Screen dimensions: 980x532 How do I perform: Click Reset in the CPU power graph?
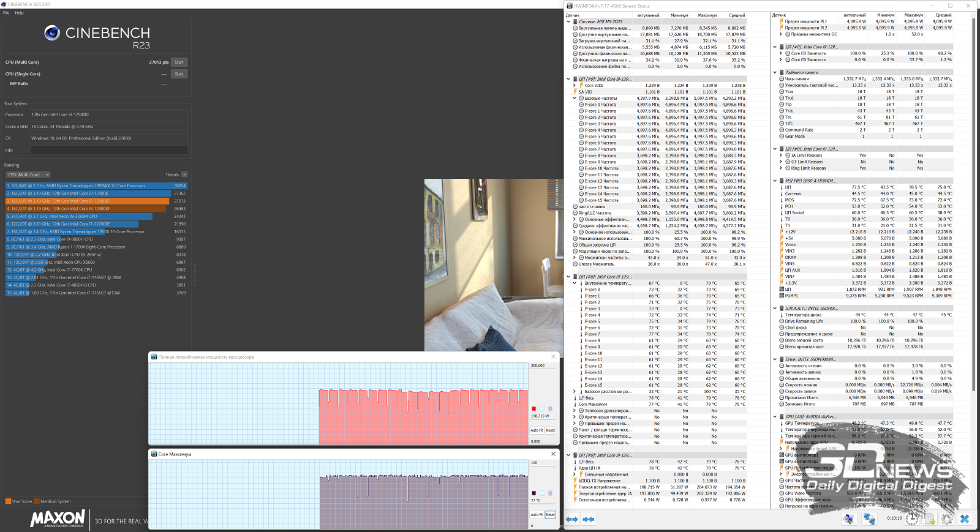[x=550, y=430]
